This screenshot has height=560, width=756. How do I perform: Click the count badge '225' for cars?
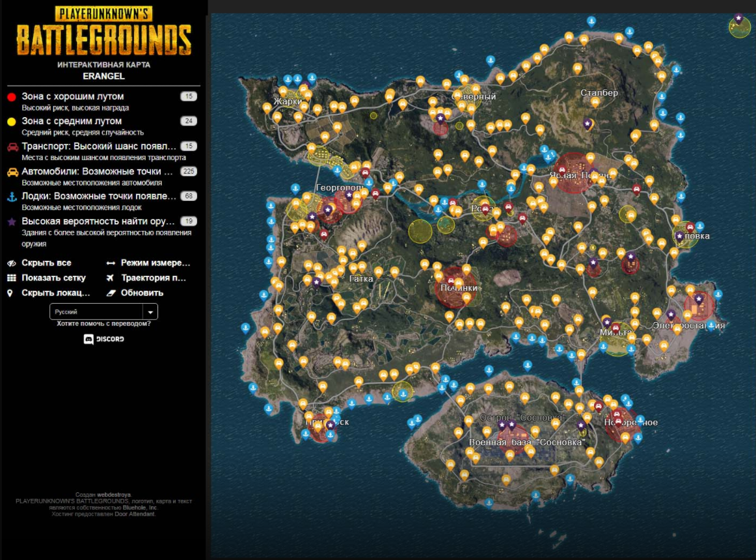[x=189, y=171]
